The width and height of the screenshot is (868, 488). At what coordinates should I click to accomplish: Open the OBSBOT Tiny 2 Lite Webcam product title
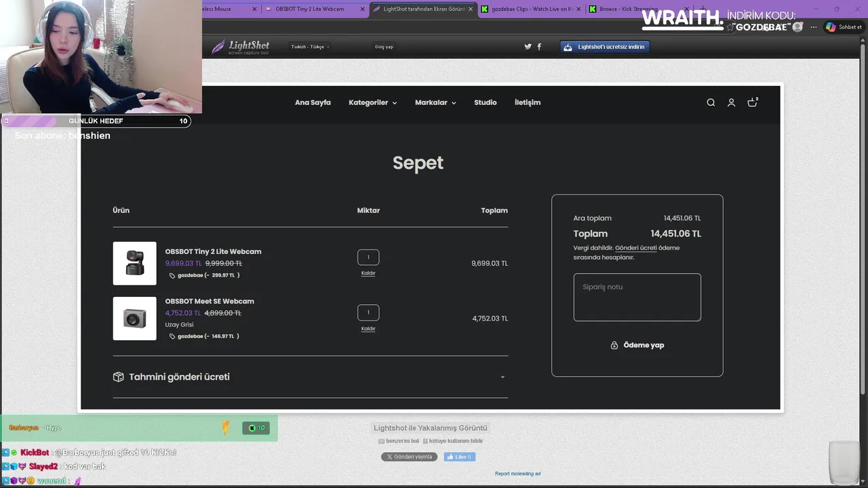tap(213, 251)
